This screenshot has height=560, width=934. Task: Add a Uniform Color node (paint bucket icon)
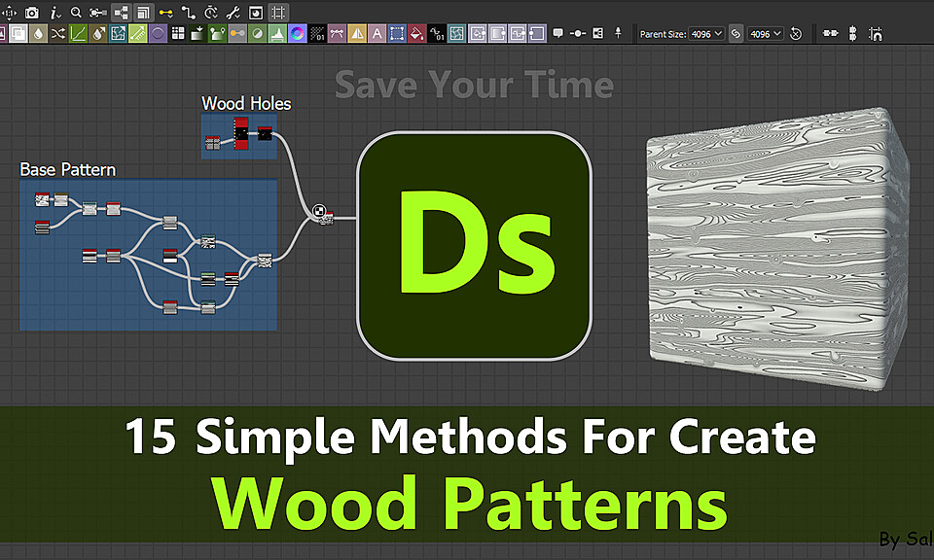click(417, 33)
